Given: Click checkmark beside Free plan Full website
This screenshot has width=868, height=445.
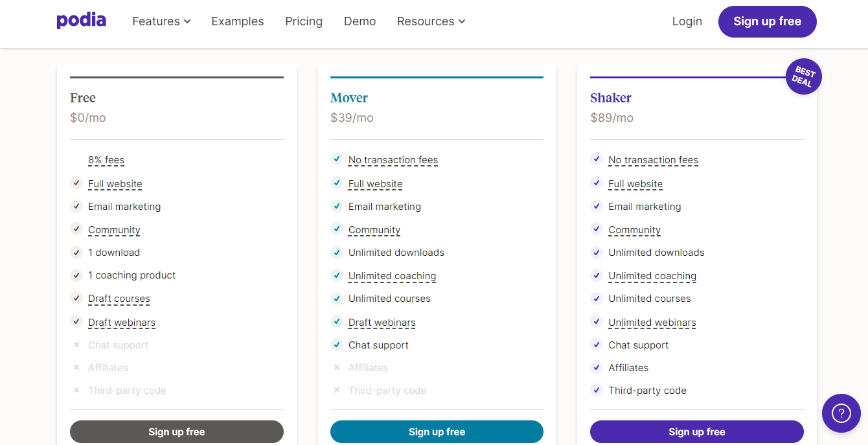Looking at the screenshot, I should pos(76,183).
